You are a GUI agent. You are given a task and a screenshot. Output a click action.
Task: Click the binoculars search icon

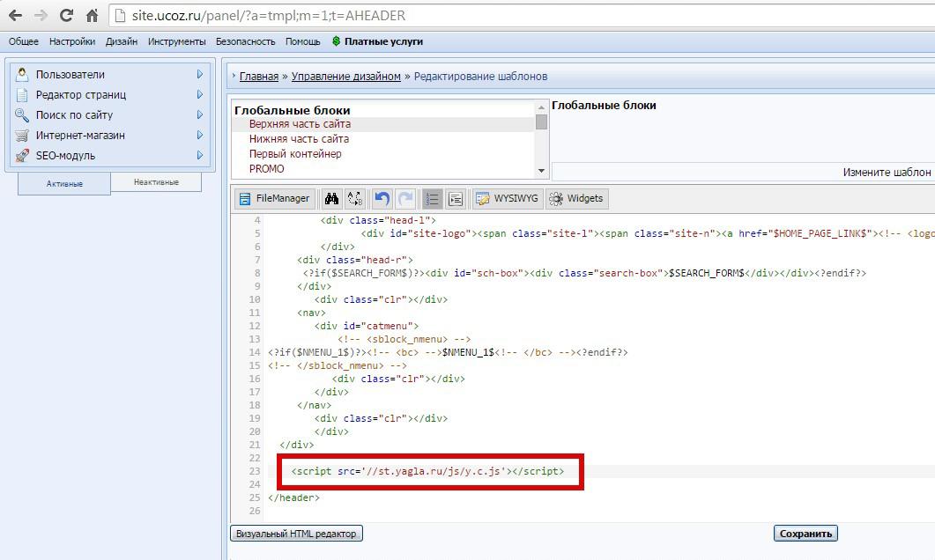tap(331, 198)
